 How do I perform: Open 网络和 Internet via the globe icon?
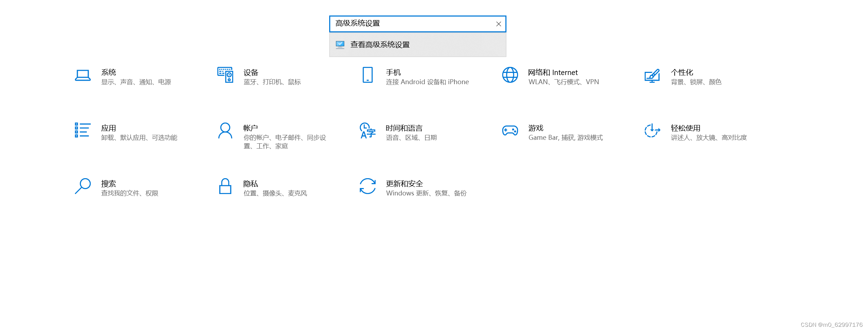pos(510,75)
